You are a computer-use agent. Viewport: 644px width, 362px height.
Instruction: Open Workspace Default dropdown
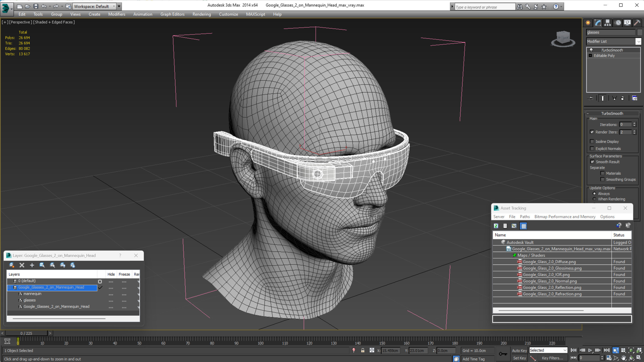tap(95, 6)
